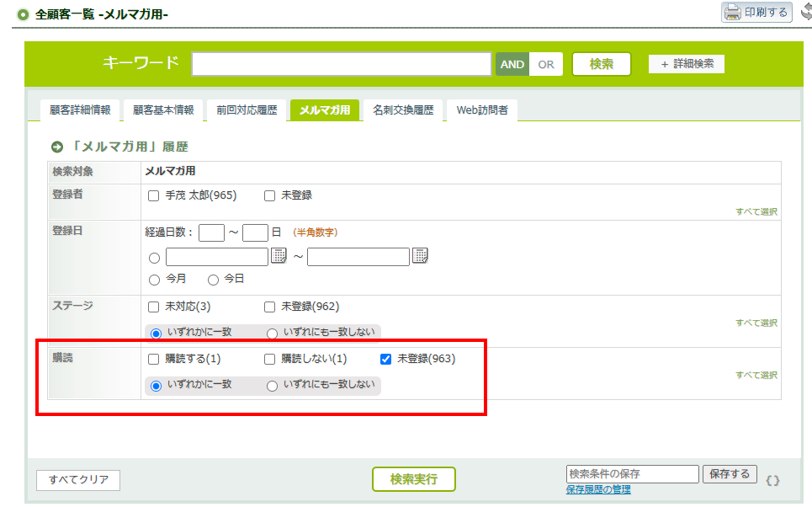Switch to the 顧客詳細情報 tab

tap(80, 109)
